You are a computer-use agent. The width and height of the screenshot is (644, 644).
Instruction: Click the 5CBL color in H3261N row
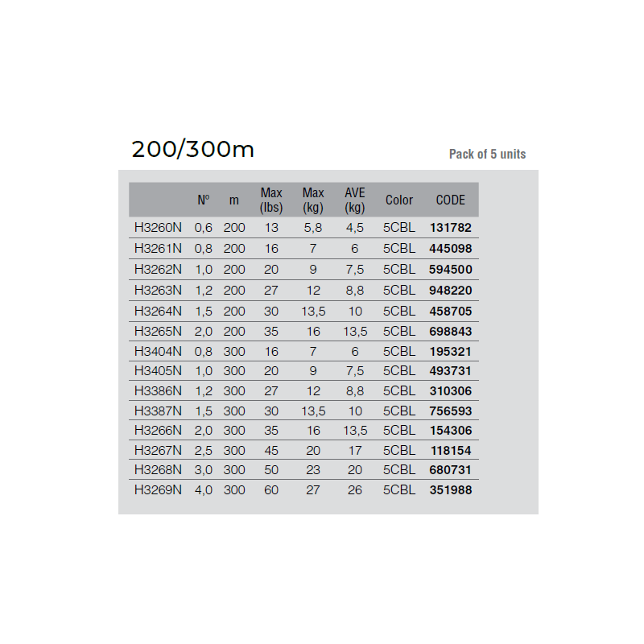(x=399, y=249)
